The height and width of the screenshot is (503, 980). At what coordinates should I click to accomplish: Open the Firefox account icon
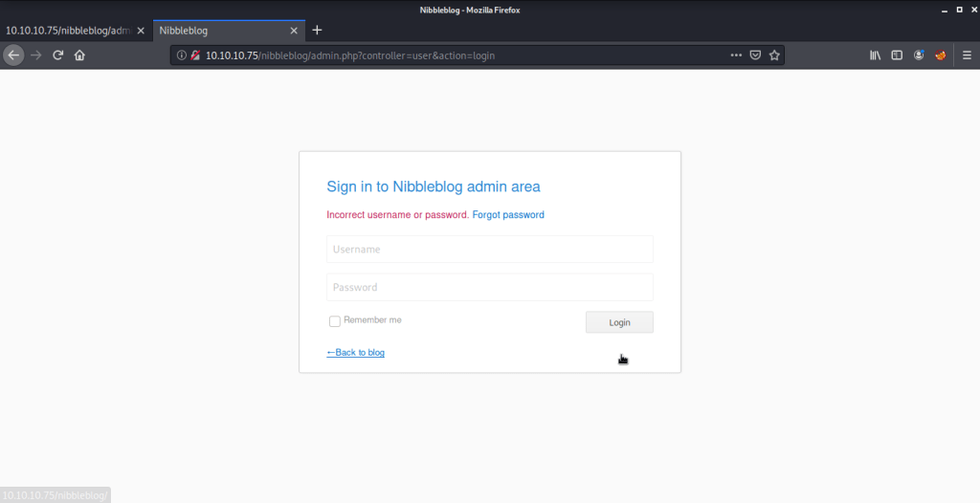point(919,55)
